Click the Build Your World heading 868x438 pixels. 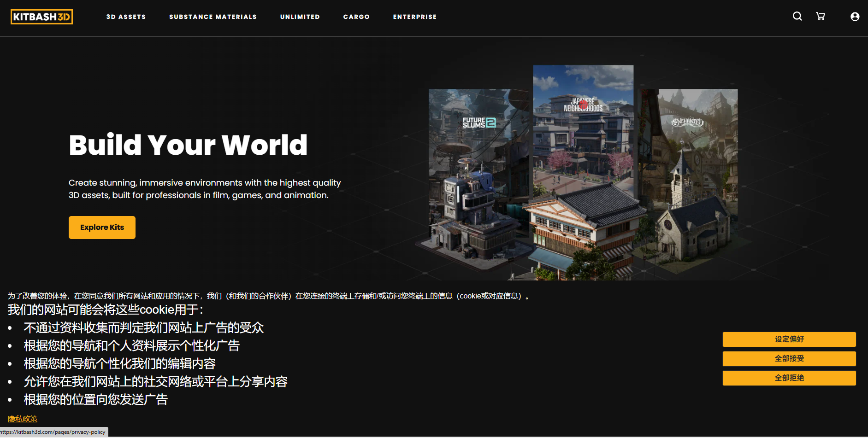point(188,145)
